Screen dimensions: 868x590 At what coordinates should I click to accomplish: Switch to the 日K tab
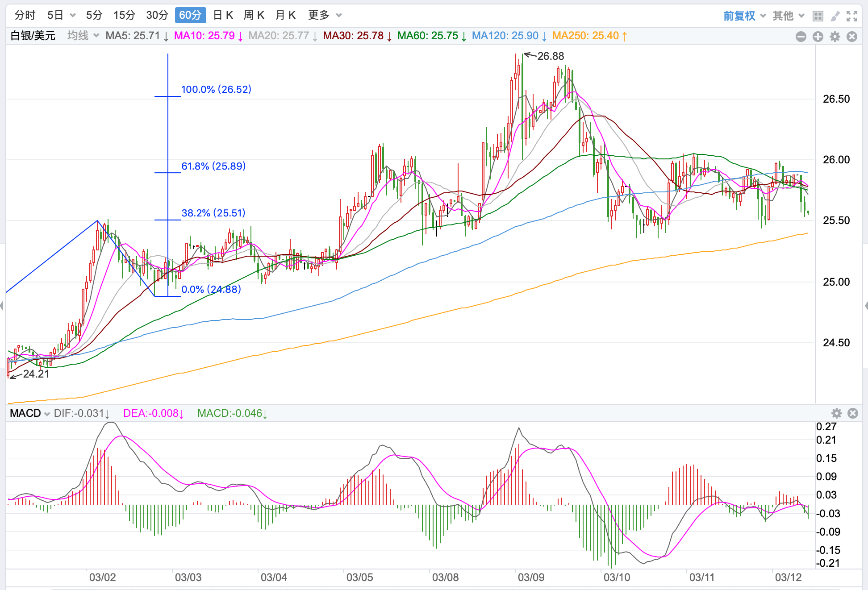(x=223, y=15)
